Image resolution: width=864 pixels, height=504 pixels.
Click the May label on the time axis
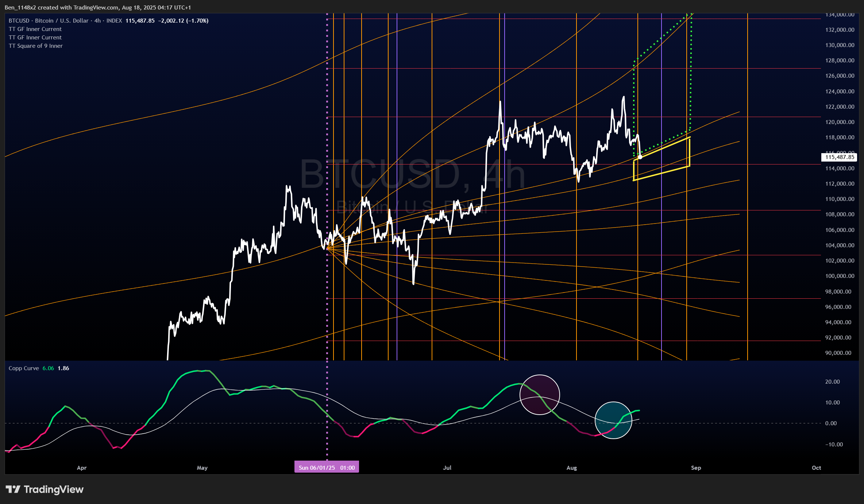tap(202, 468)
